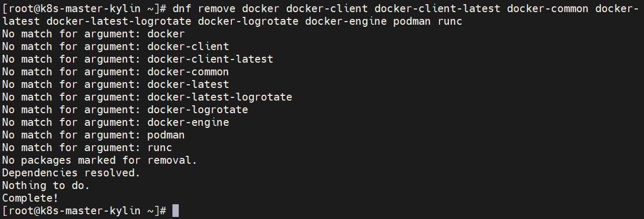
Task: Click 'docker-common' in the no-match output
Action: tap(188, 72)
